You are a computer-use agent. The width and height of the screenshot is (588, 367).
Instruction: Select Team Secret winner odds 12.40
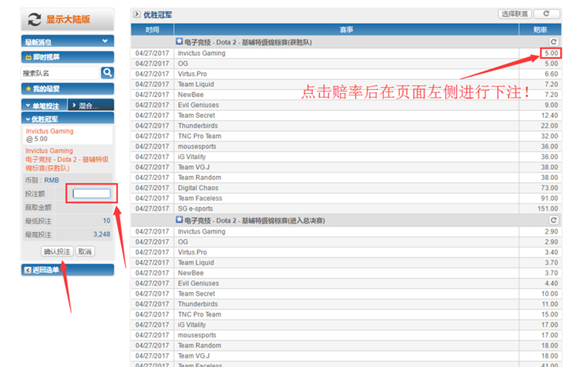pyautogui.click(x=549, y=116)
